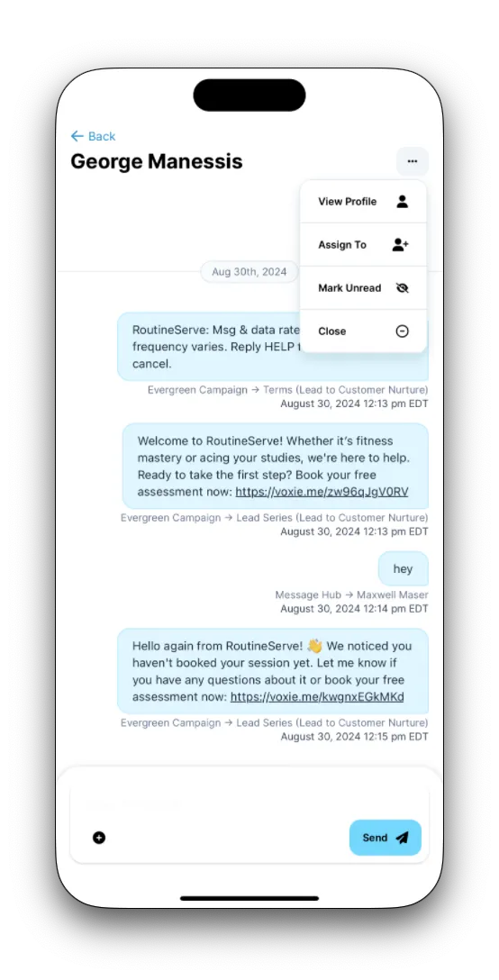The height and width of the screenshot is (980, 499).
Task: Click the circled minus icon beside Close
Action: click(x=402, y=331)
